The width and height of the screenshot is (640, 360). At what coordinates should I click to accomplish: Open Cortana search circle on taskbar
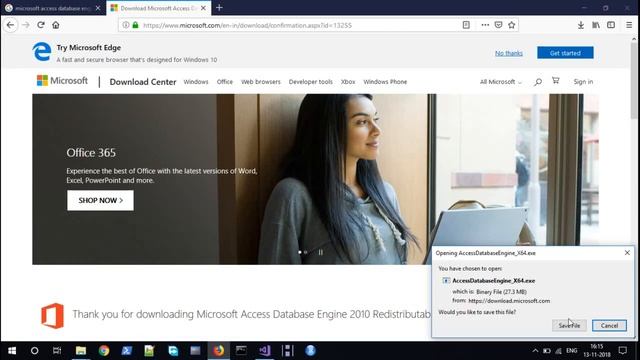coord(34,351)
